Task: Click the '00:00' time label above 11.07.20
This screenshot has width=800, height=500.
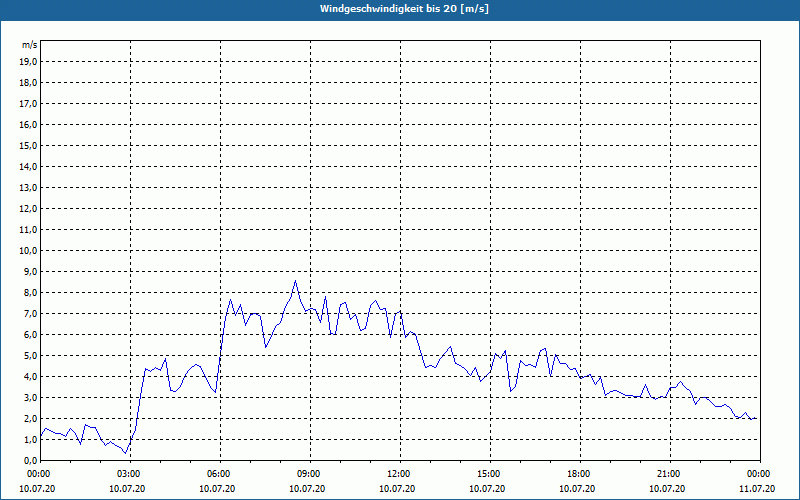Action: (760, 474)
